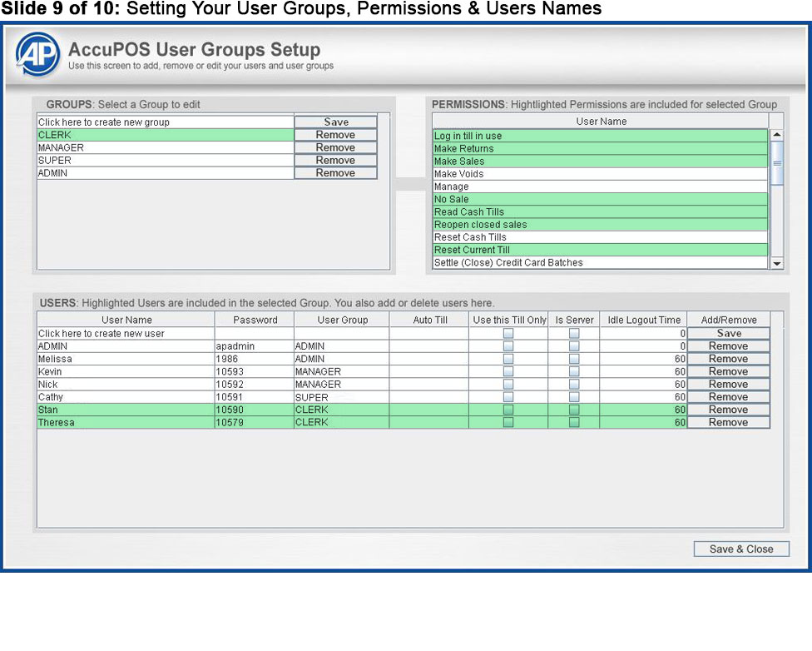Toggle Is Server checkbox for Melissa

pos(574,359)
